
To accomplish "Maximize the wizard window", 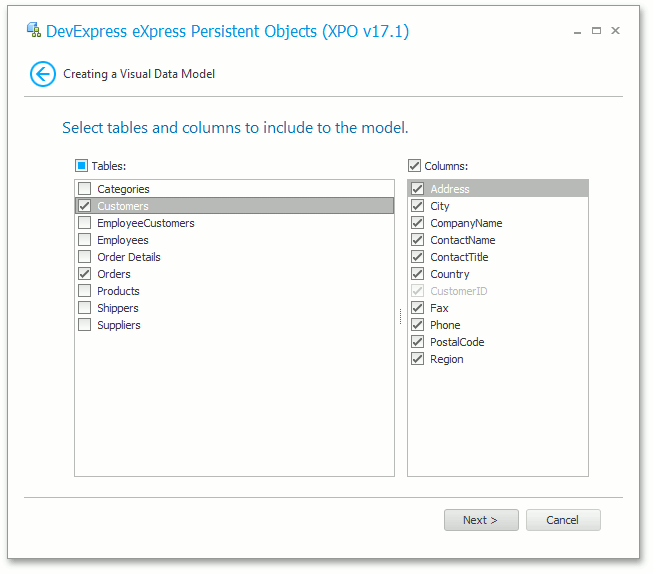I will point(596,31).
